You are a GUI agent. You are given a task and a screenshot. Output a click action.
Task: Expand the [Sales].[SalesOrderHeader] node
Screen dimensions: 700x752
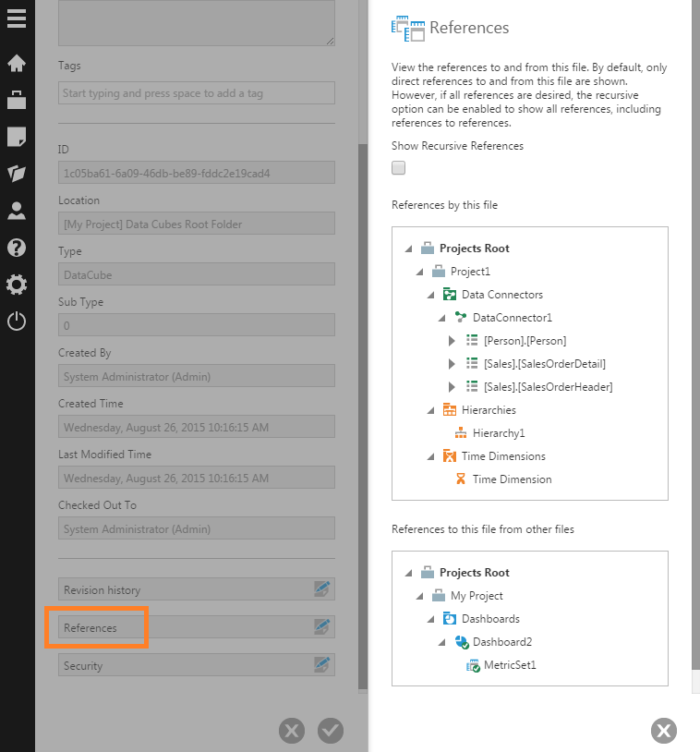pyautogui.click(x=452, y=386)
